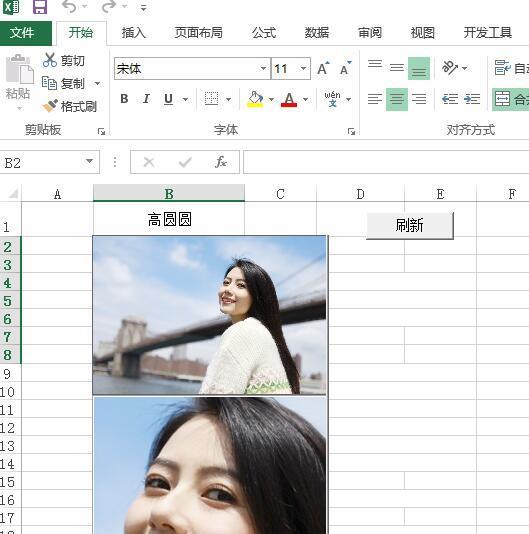Click the formula bar cancel X

pyautogui.click(x=149, y=162)
